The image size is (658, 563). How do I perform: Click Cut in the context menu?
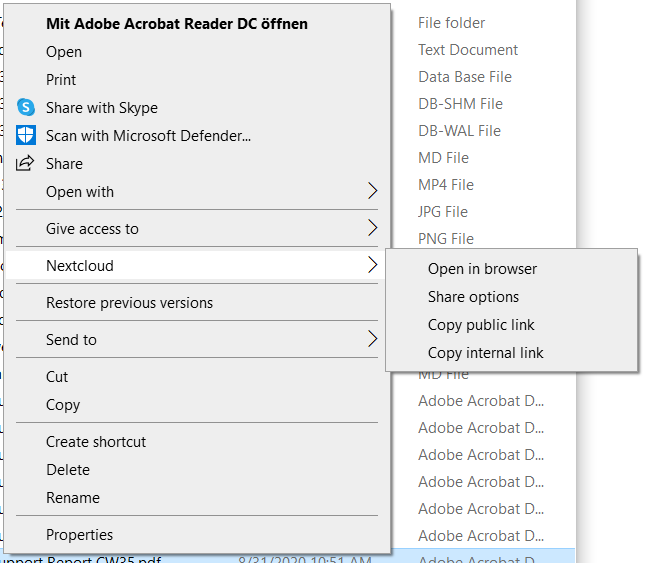point(57,377)
